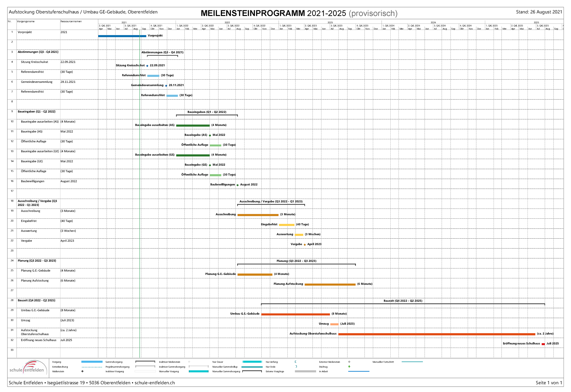Click the blue Vorprojekt bar
Viewport: 571px width, 392px height.
pyautogui.click(x=122, y=36)
